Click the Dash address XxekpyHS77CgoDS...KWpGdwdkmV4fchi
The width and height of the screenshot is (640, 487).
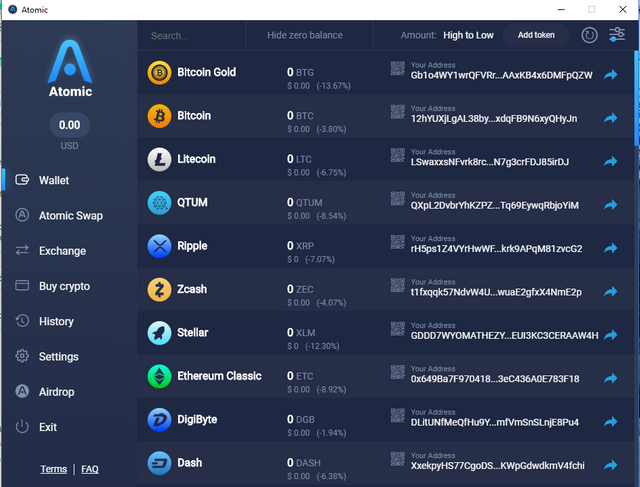point(498,466)
